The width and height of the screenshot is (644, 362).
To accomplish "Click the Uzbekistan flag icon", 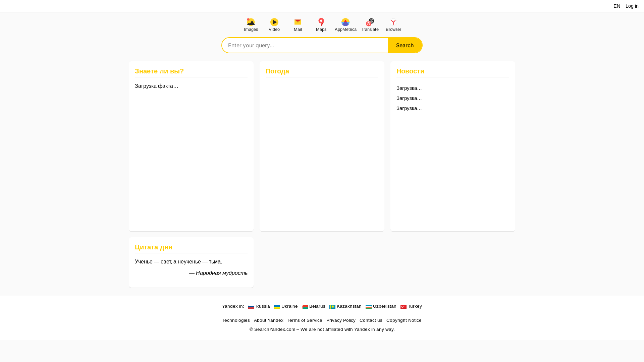I will [x=369, y=307].
